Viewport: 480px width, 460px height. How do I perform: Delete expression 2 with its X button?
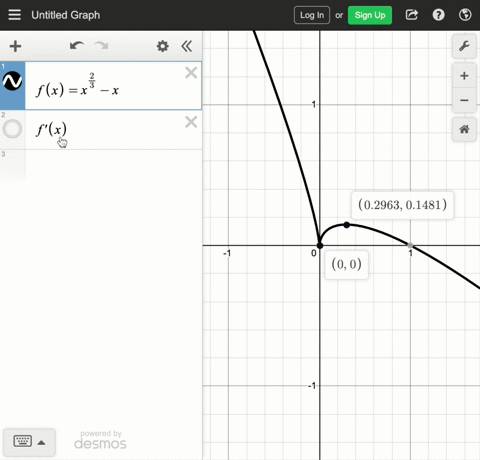[191, 122]
